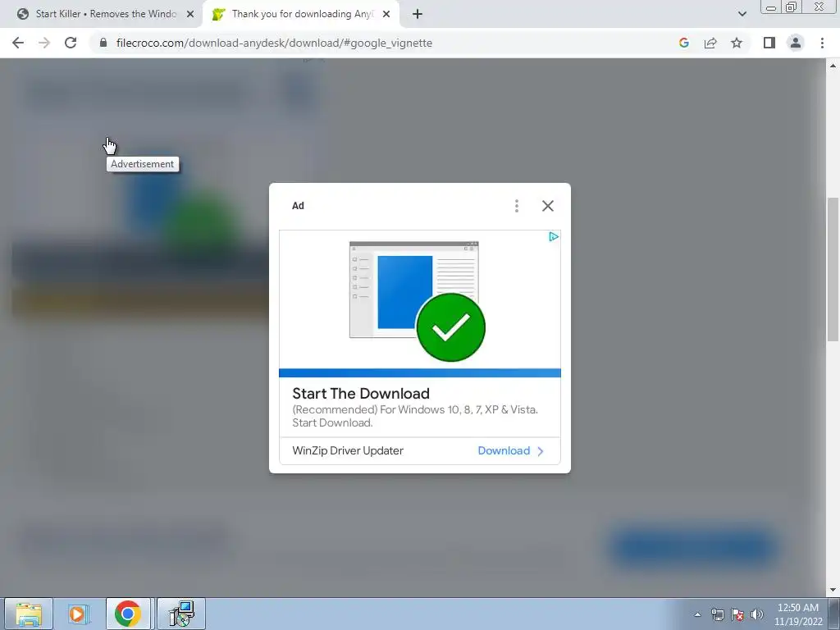This screenshot has width=840, height=630.
Task: Reload the current page
Action: point(71,43)
